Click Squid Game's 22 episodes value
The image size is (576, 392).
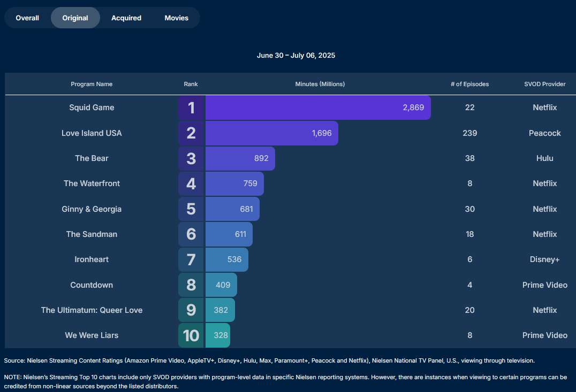pos(470,107)
